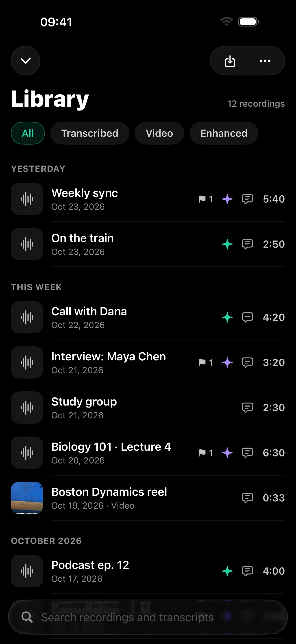Select the All filter chip
This screenshot has width=296, height=644.
coord(28,133)
